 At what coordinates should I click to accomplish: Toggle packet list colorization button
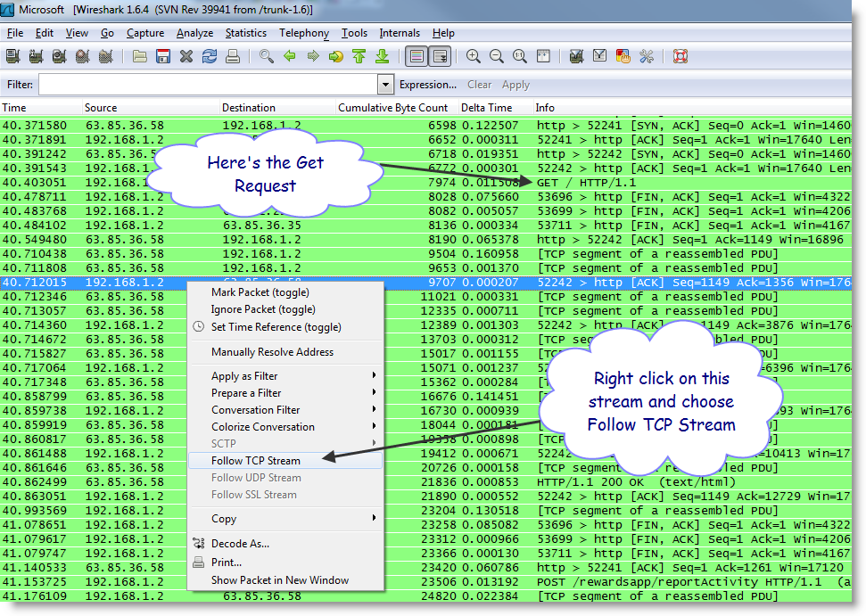[417, 56]
